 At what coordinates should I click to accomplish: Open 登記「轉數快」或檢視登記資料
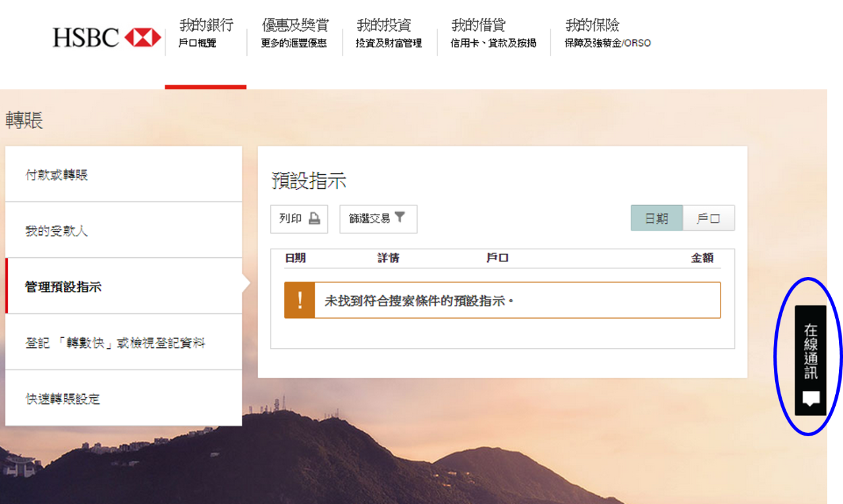tap(124, 342)
